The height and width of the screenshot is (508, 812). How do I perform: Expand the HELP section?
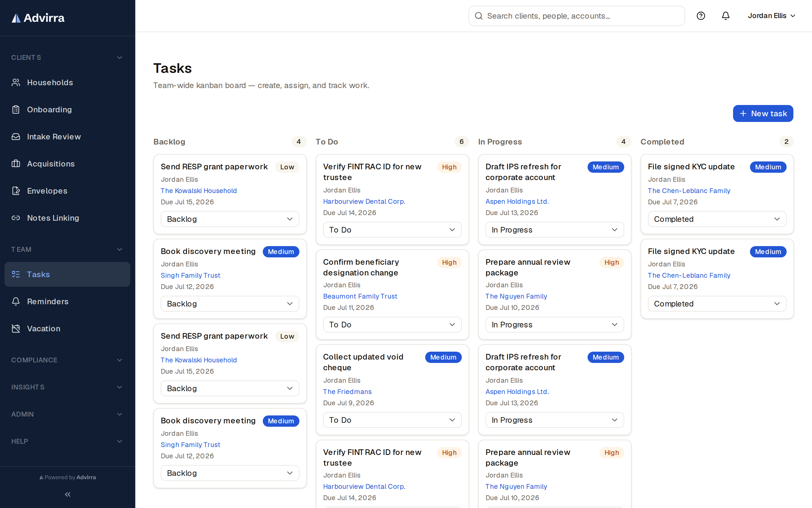pos(67,441)
